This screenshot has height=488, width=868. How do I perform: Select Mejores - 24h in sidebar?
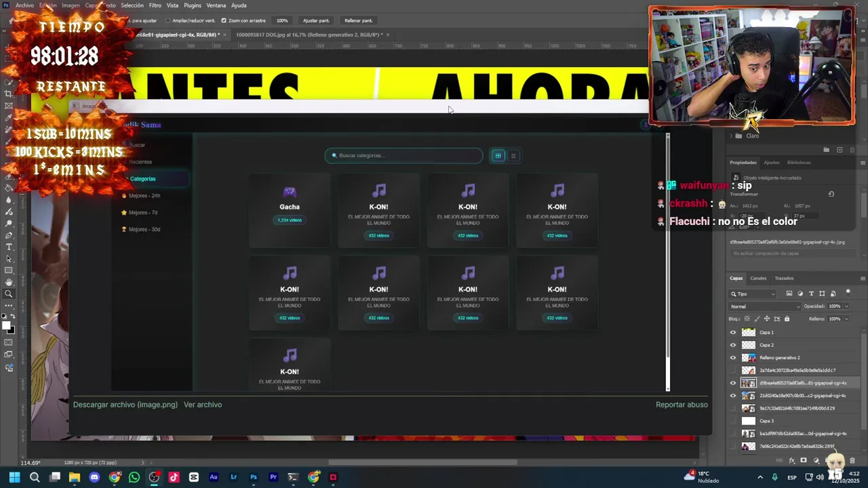pyautogui.click(x=144, y=196)
